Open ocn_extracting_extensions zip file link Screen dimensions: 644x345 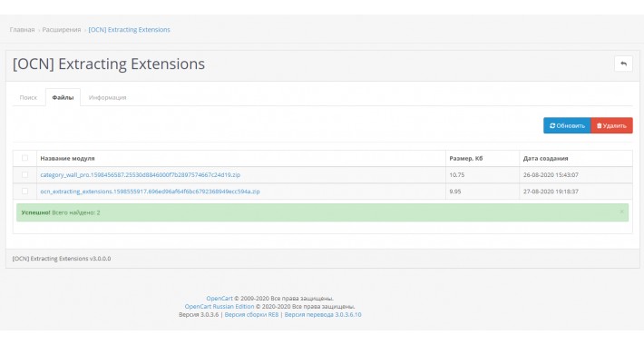(150, 192)
